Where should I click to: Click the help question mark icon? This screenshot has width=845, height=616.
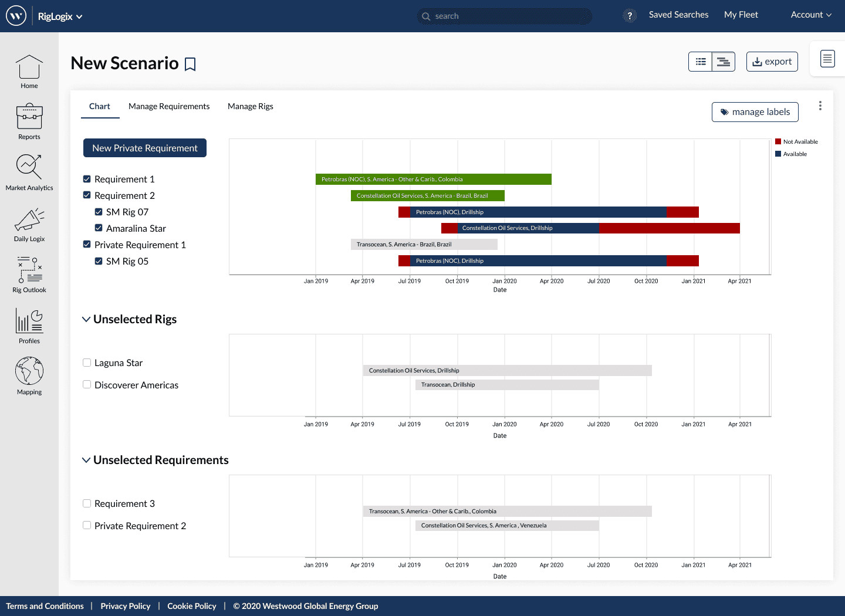630,16
